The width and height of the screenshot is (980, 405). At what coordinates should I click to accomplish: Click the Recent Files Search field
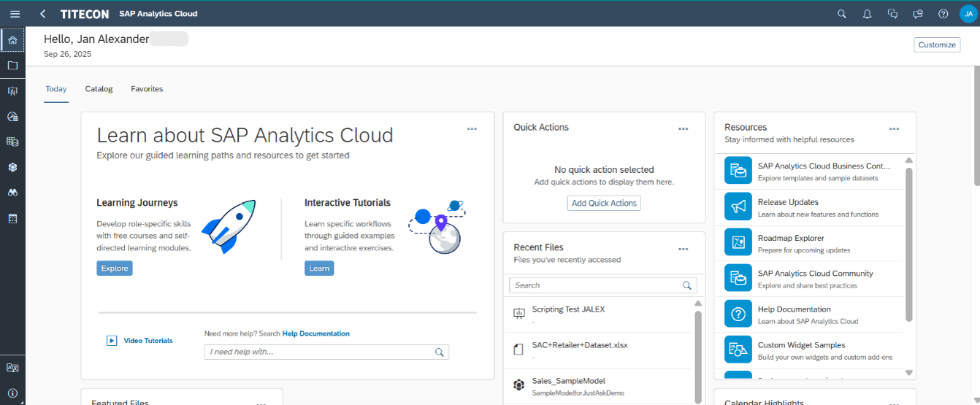[603, 285]
